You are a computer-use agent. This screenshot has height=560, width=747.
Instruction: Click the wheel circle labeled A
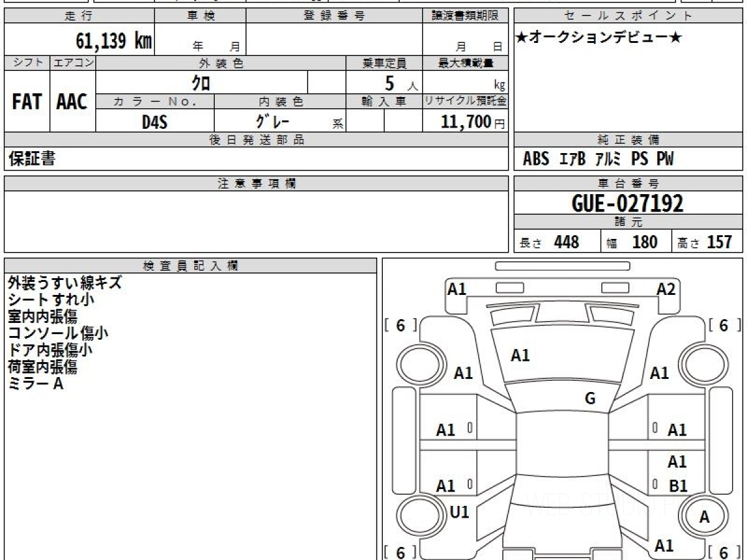(x=704, y=516)
